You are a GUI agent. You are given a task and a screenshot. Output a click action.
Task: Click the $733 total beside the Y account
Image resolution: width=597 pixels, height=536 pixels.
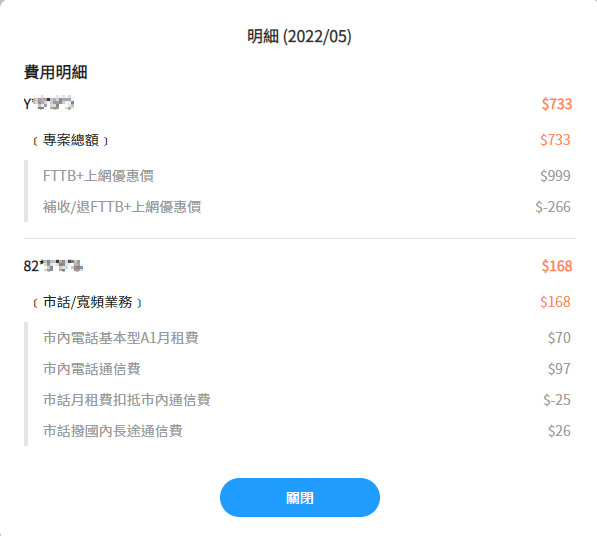click(557, 104)
